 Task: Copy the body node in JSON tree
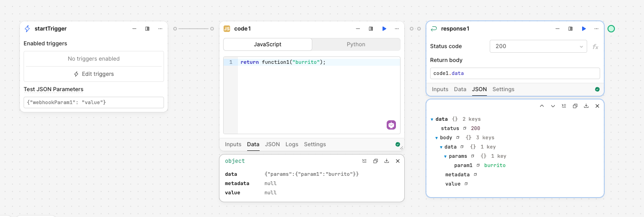pos(458,137)
